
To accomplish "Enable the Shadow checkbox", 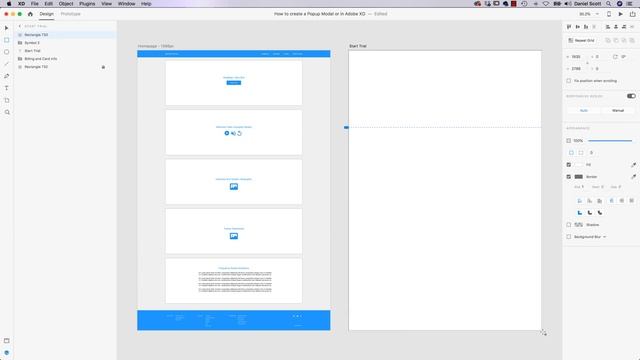I will point(569,225).
